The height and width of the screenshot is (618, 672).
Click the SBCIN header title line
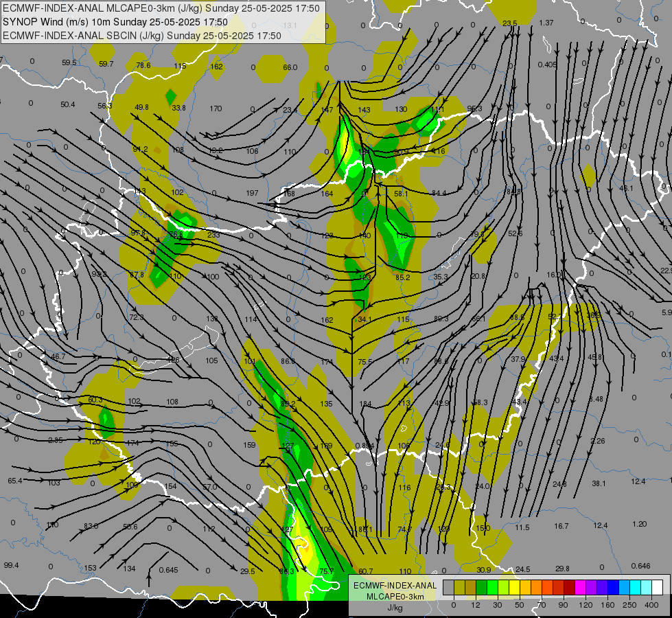click(142, 36)
